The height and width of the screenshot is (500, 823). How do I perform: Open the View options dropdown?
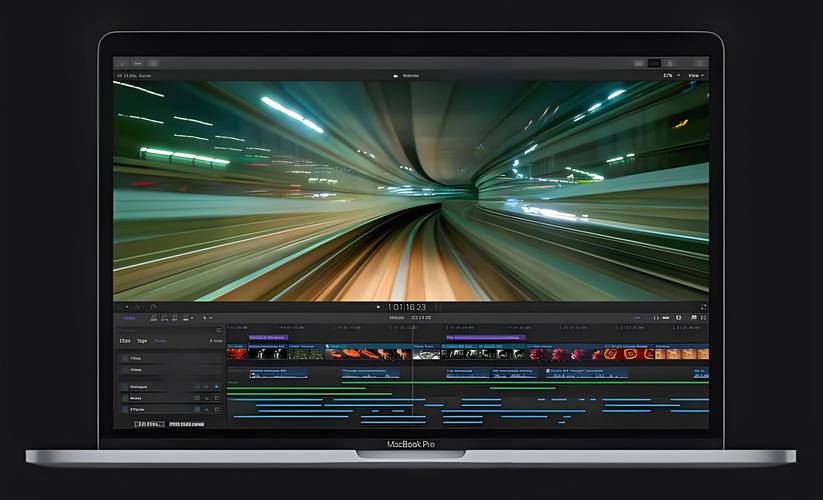(x=694, y=75)
